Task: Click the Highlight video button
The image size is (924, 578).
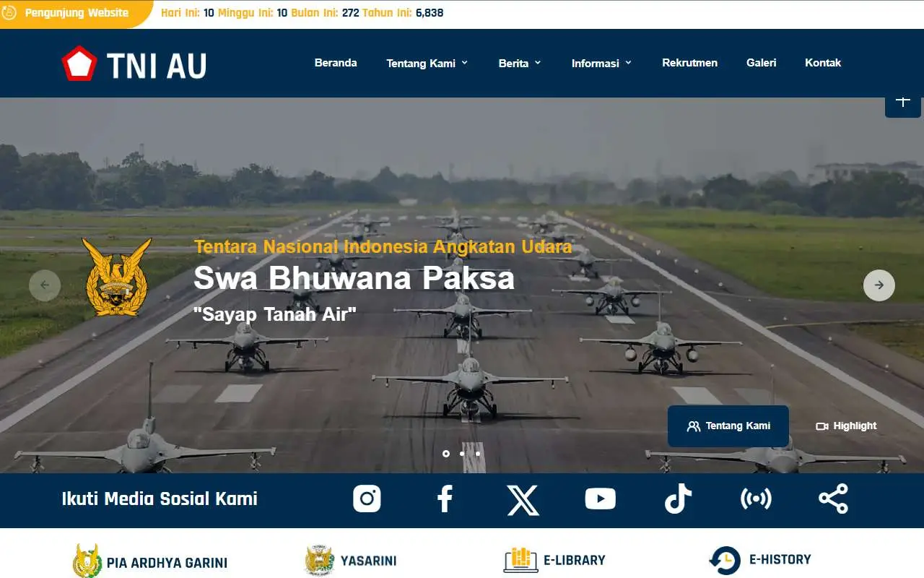Action: click(x=846, y=426)
